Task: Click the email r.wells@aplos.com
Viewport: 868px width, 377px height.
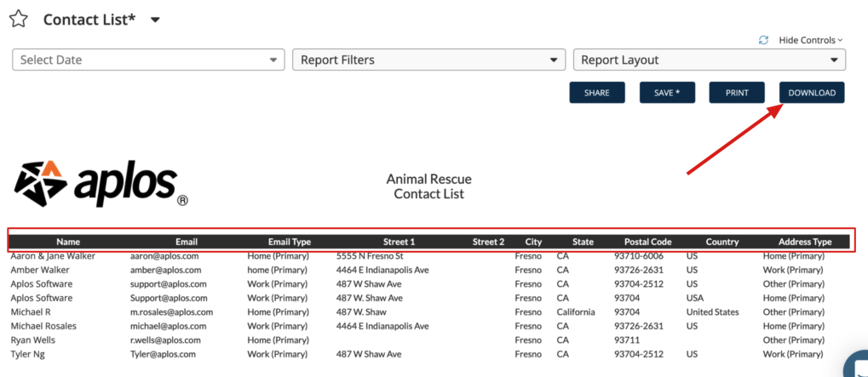Action: coord(165,340)
